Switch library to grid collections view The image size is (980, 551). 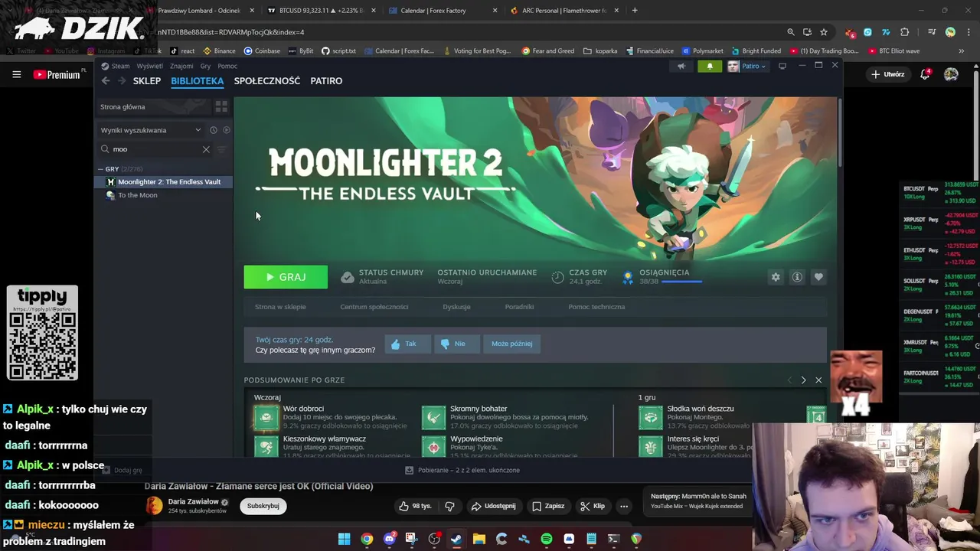click(x=221, y=107)
